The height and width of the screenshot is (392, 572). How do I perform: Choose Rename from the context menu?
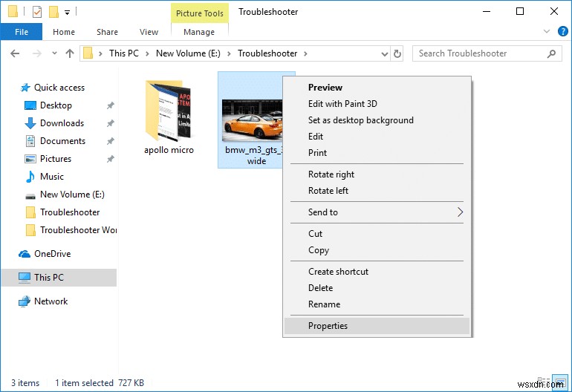[377, 304]
